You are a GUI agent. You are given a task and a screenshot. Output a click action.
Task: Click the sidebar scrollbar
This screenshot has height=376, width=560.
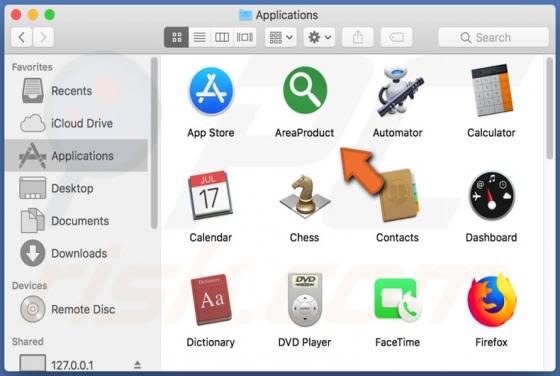(x=154, y=143)
